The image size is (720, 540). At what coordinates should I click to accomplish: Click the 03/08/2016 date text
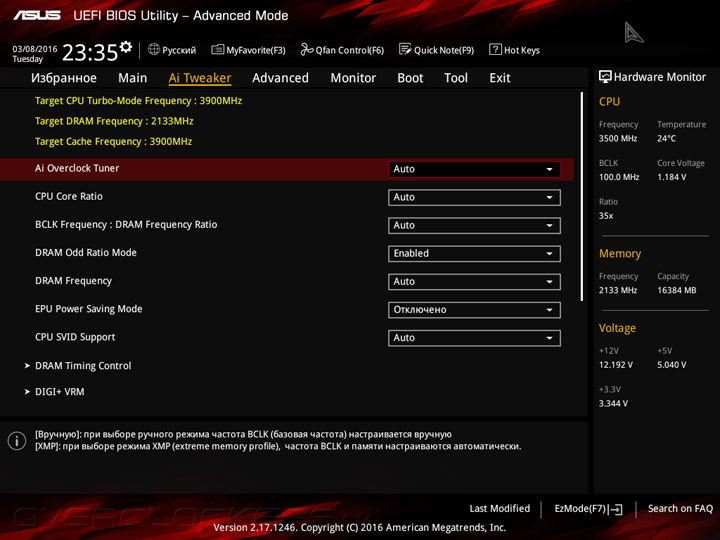pyautogui.click(x=35, y=49)
